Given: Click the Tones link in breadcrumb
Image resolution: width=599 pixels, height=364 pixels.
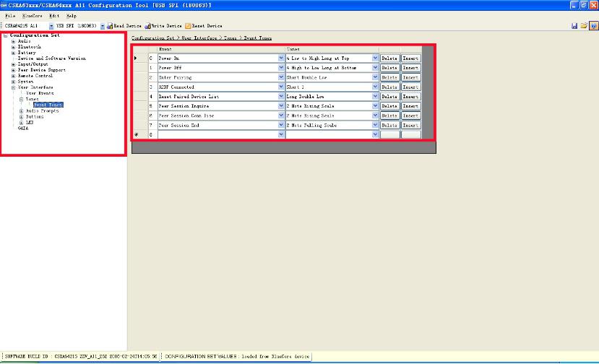Looking at the screenshot, I should [230, 38].
